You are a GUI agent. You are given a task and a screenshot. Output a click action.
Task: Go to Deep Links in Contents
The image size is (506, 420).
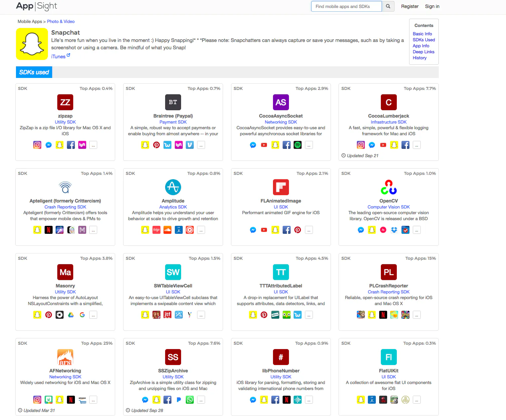(x=423, y=52)
